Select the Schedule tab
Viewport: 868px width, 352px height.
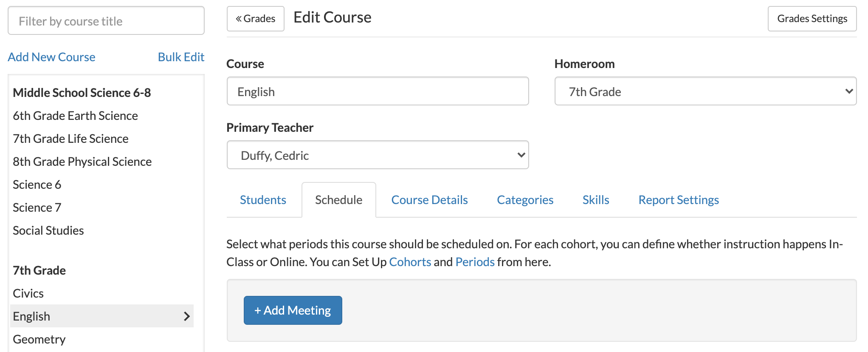[x=338, y=200]
